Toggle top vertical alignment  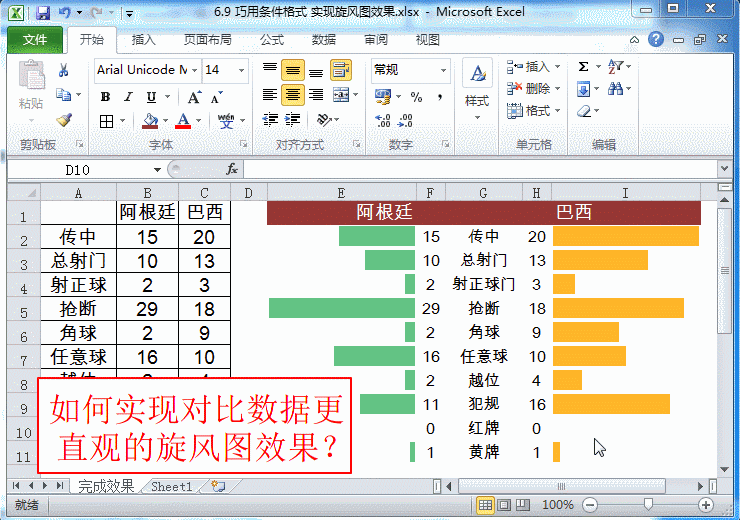pos(269,70)
